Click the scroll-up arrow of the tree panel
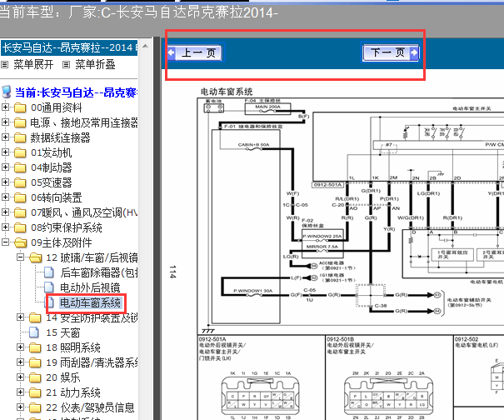This screenshot has width=504, height=420. [145, 47]
